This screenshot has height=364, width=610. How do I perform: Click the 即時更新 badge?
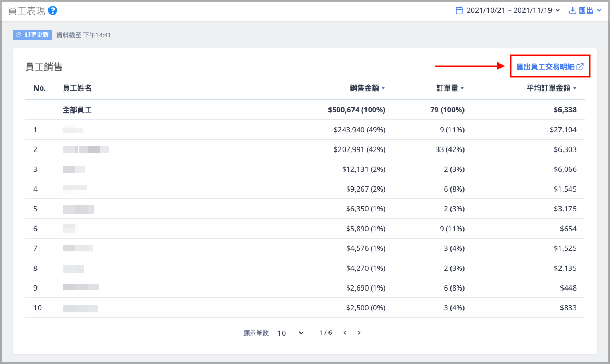pos(32,35)
